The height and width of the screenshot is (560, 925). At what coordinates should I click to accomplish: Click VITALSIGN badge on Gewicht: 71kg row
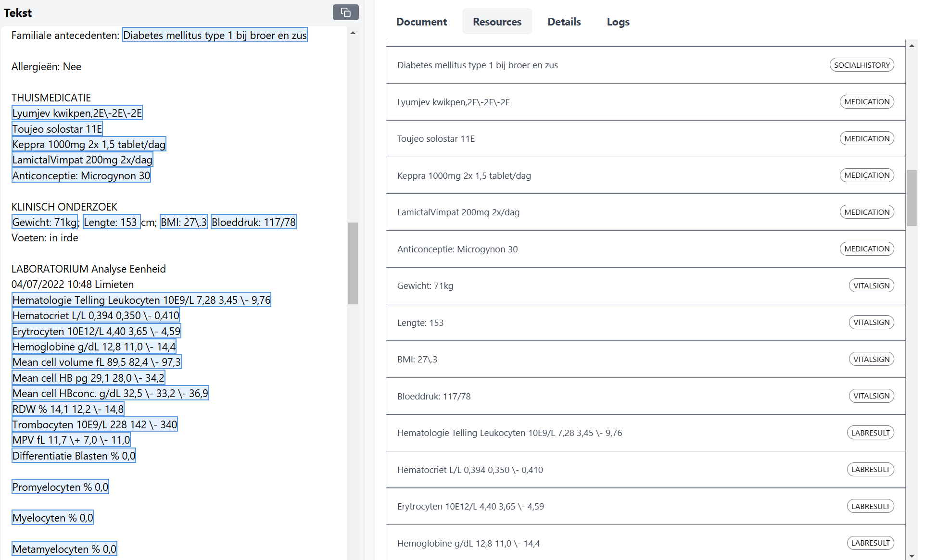pos(871,286)
